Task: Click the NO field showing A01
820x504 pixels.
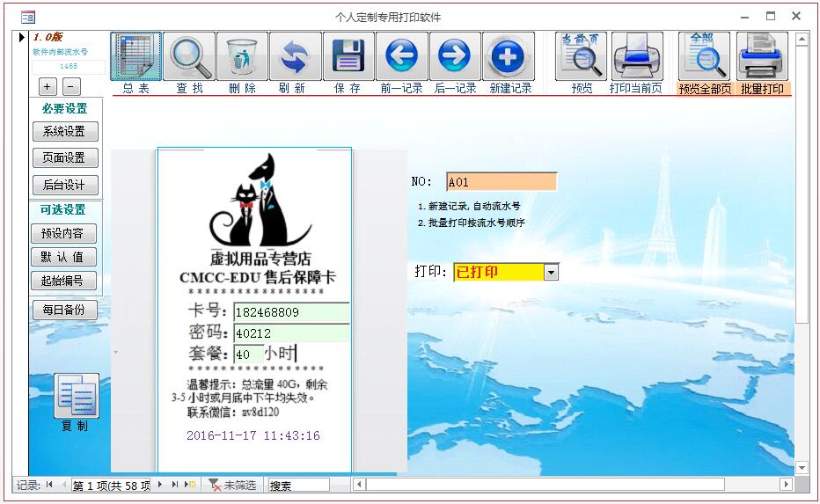Action: click(502, 182)
